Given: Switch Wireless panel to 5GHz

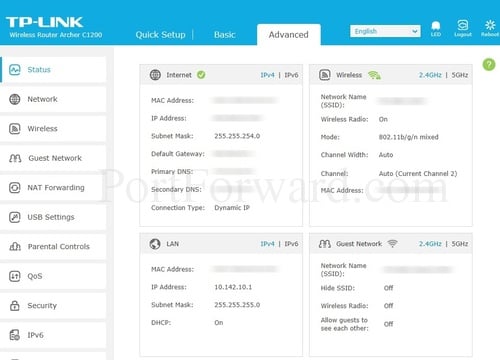Looking at the screenshot, I should point(460,75).
